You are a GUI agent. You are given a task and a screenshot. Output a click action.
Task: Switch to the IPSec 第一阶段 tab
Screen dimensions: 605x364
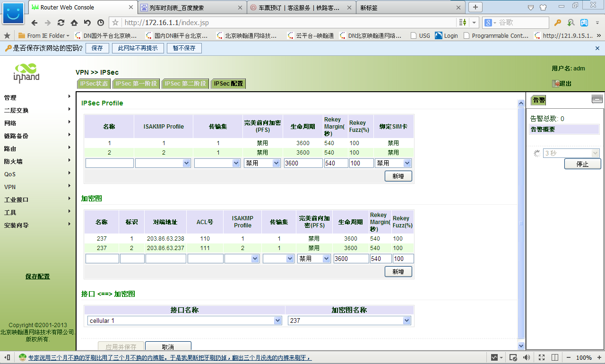click(x=136, y=84)
